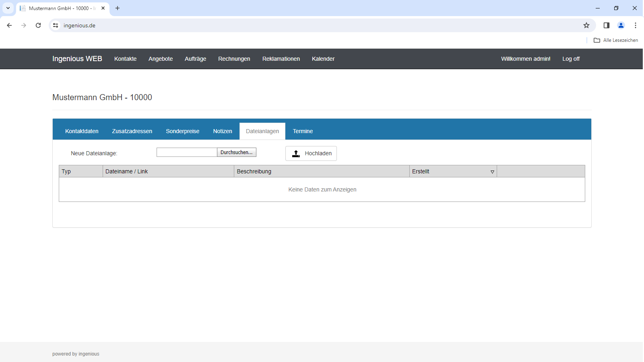Reload the page
Image resolution: width=644 pixels, height=362 pixels.
click(x=38, y=25)
